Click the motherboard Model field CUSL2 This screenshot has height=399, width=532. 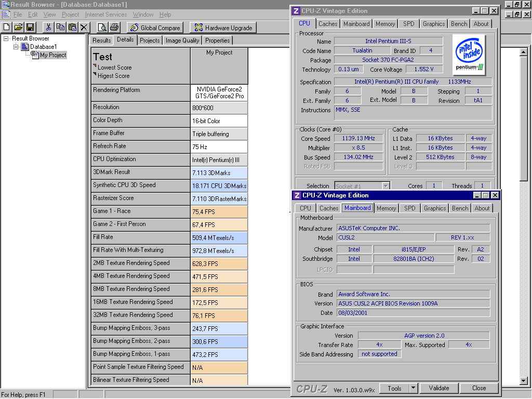(x=385, y=237)
